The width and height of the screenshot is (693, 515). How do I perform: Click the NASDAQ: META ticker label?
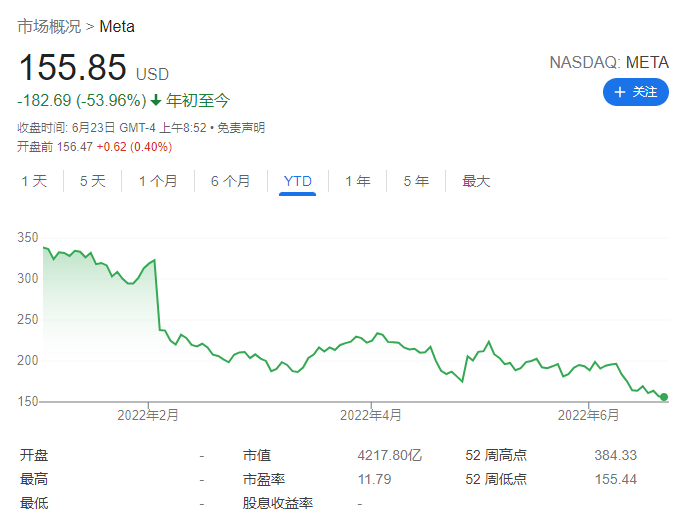[x=609, y=62]
